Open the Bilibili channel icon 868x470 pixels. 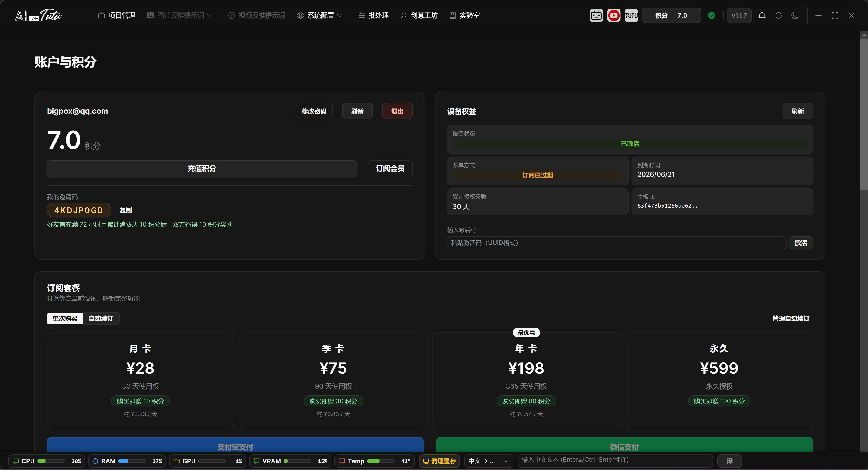click(x=596, y=16)
